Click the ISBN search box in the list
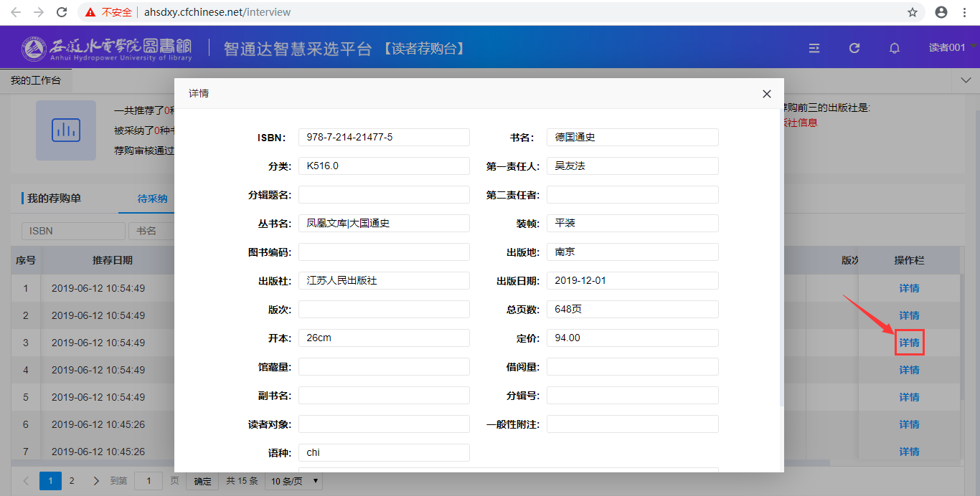This screenshot has height=496, width=980. click(73, 231)
